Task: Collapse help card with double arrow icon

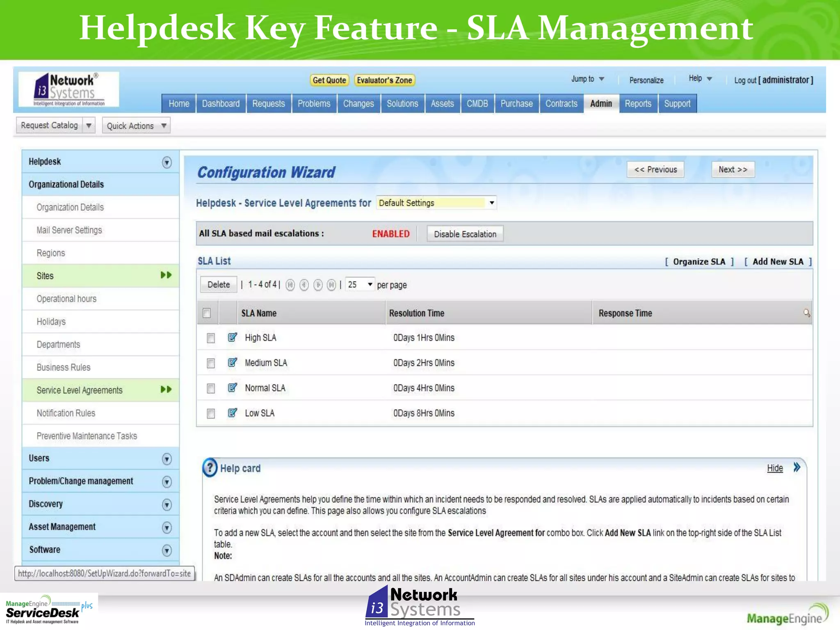Action: click(797, 467)
